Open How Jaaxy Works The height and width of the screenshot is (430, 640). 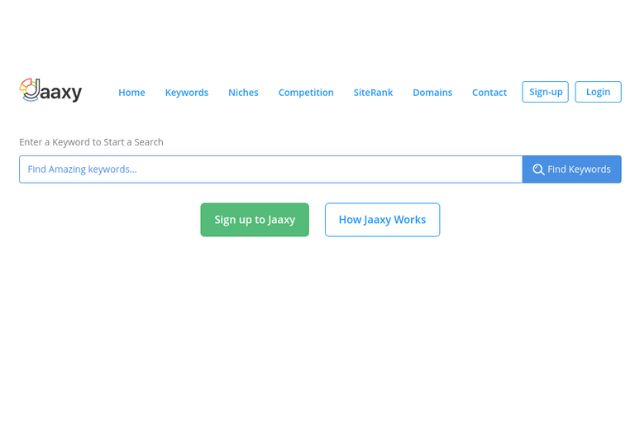pyautogui.click(x=382, y=219)
